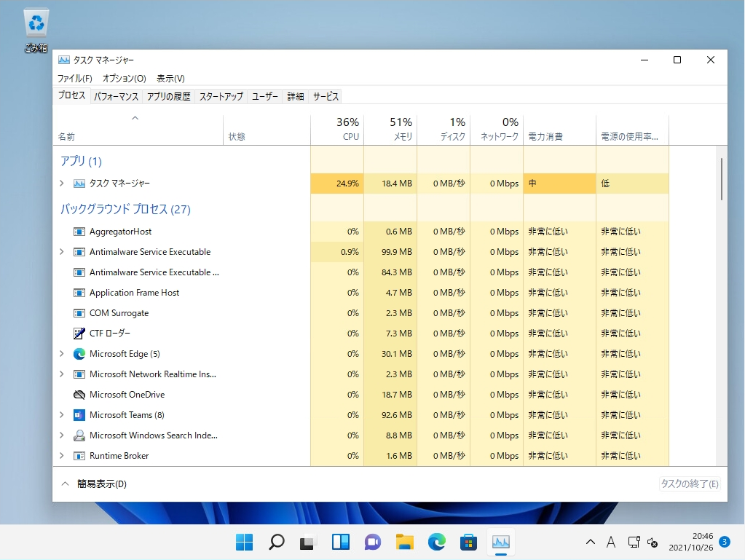Expand the Runtime Broker row

point(62,456)
